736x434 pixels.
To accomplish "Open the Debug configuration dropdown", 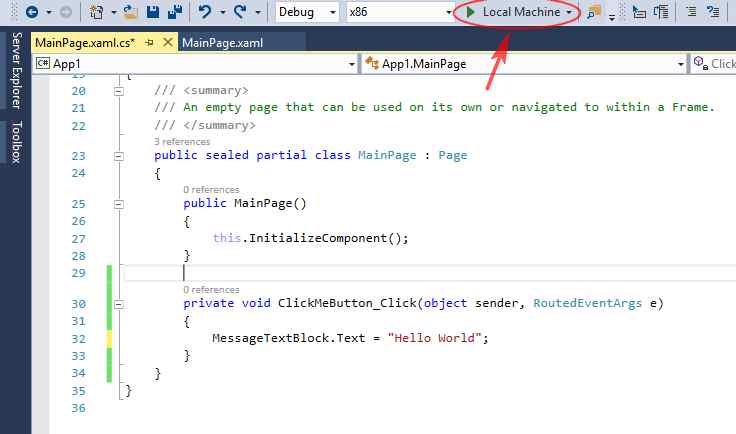I will pos(307,12).
